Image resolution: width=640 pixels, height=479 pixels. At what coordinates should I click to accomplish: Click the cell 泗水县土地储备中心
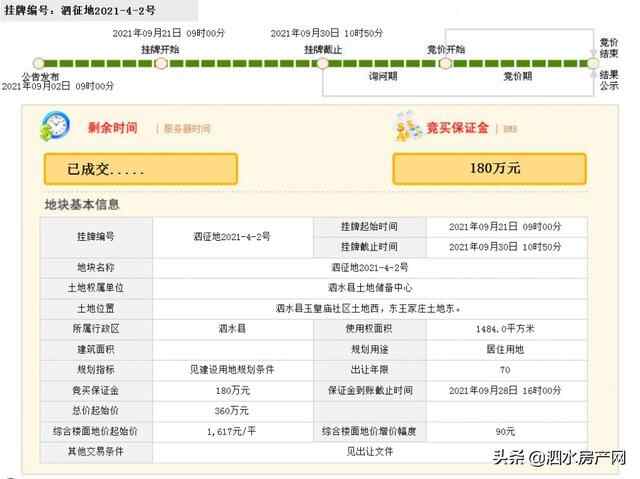pyautogui.click(x=370, y=288)
